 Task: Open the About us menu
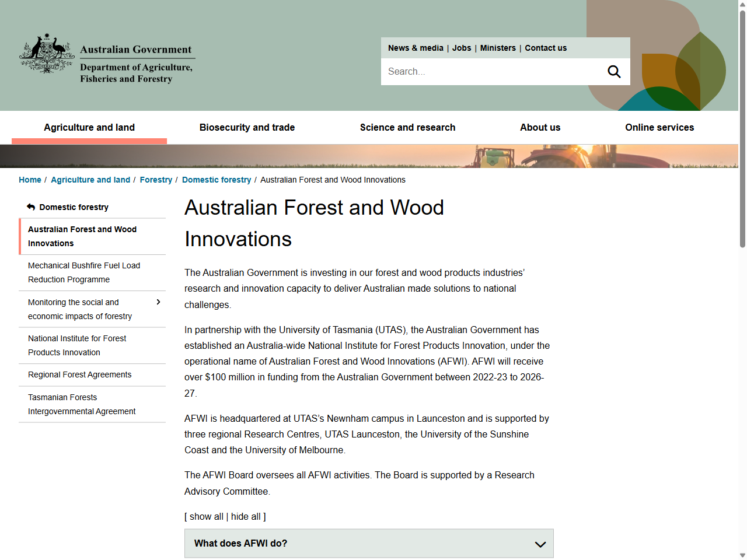click(x=540, y=127)
